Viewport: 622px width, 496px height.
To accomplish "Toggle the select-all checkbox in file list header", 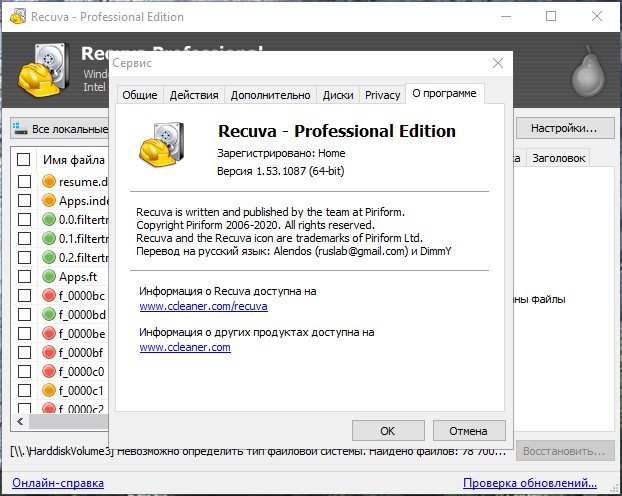I will point(24,160).
